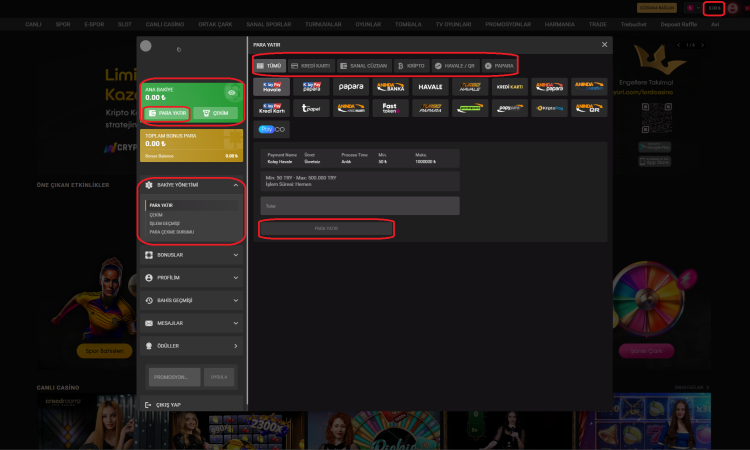750x450 pixels.
Task: Log out with Çıkış Yap
Action: (163, 405)
